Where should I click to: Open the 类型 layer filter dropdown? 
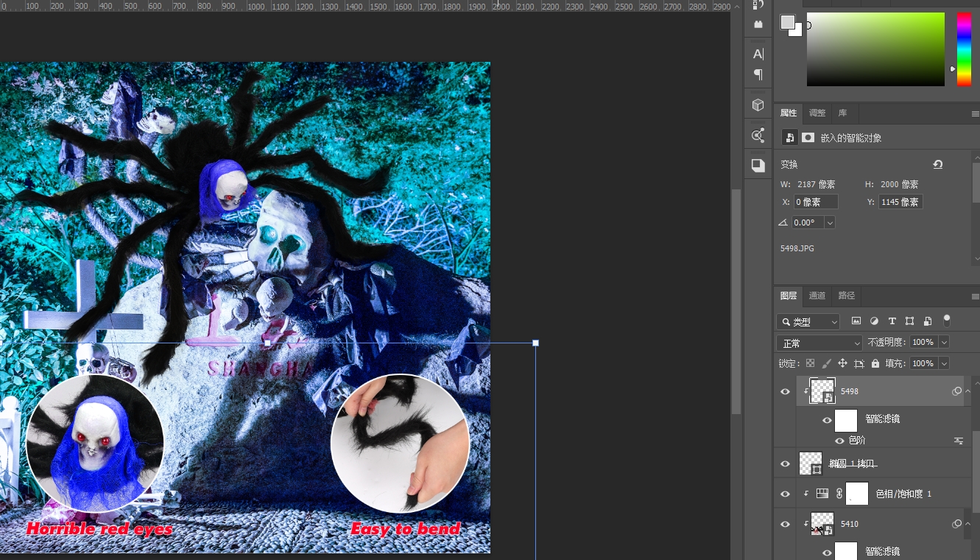[x=808, y=322]
